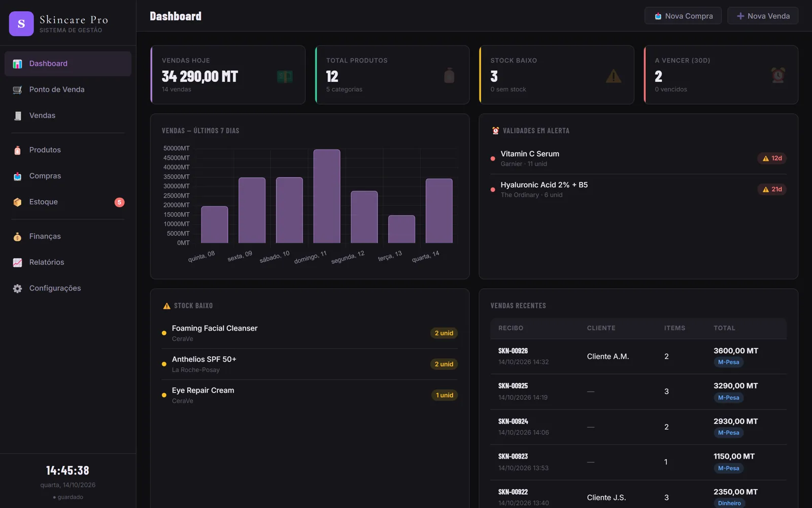
Task: Open the Ponto de Venda menu item
Action: (68, 89)
